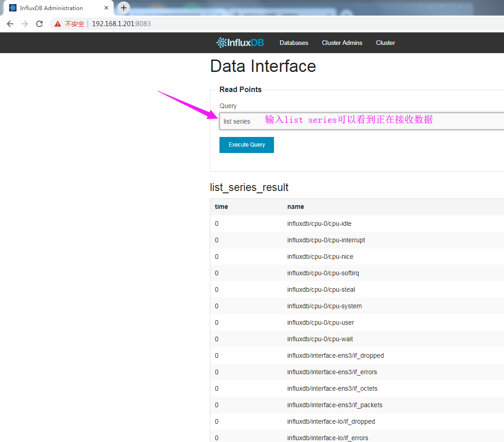Click the browser forward arrow
This screenshot has width=504, height=442.
click(x=25, y=24)
